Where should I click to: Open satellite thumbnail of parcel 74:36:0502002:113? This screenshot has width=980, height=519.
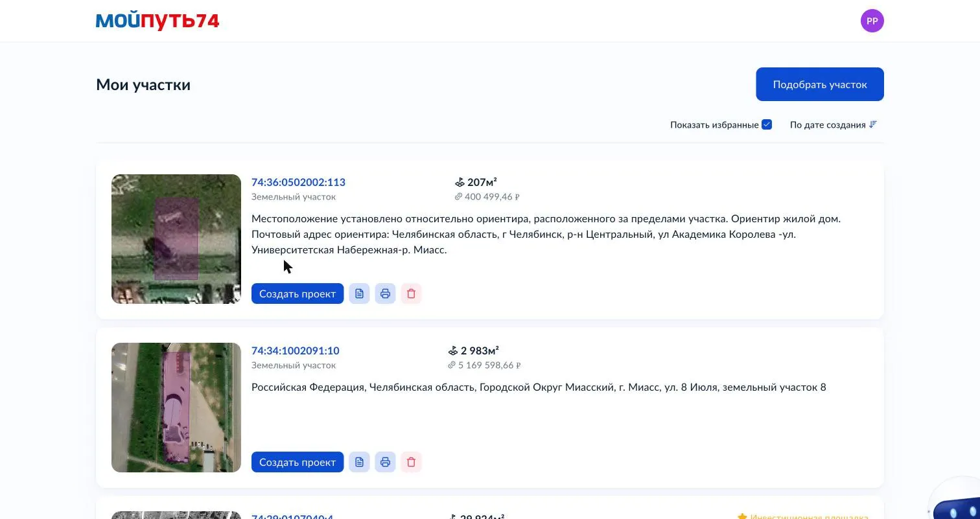[176, 239]
